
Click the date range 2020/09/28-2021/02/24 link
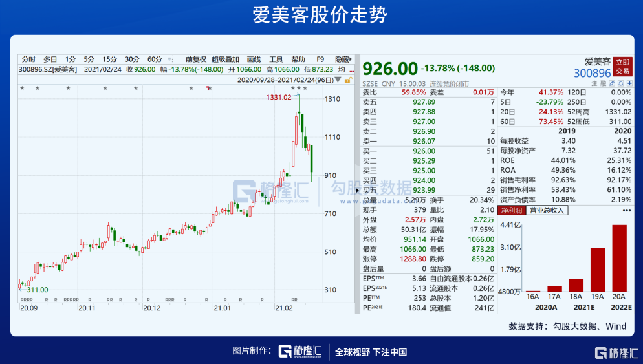[285, 80]
